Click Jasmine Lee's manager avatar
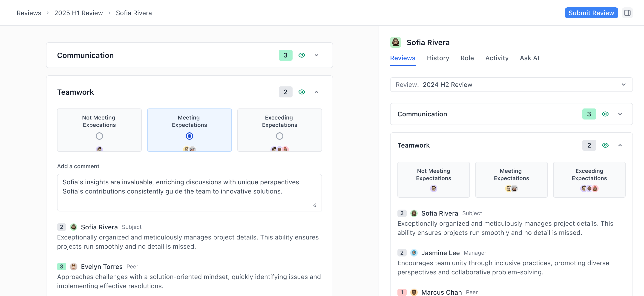 tap(414, 253)
